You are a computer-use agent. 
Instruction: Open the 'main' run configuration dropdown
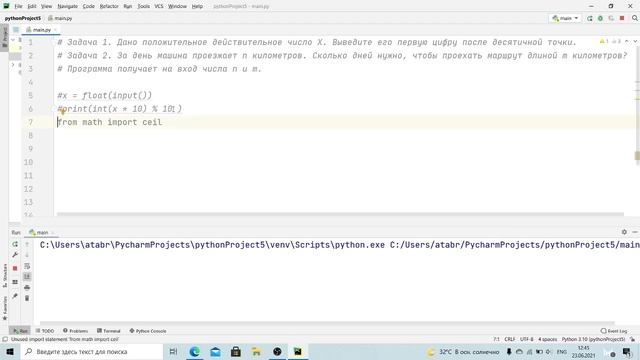coord(565,18)
